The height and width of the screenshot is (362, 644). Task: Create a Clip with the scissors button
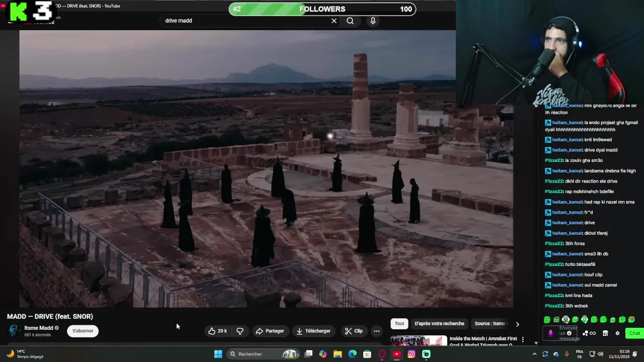pyautogui.click(x=354, y=331)
